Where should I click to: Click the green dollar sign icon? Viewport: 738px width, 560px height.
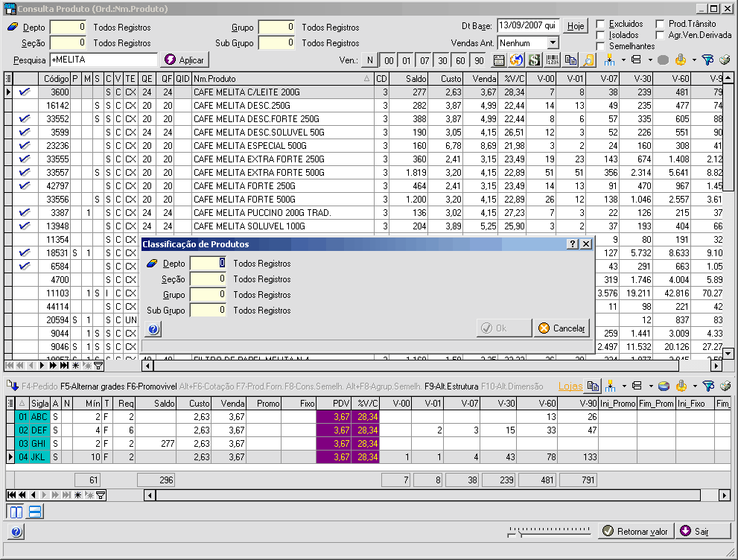(x=534, y=60)
